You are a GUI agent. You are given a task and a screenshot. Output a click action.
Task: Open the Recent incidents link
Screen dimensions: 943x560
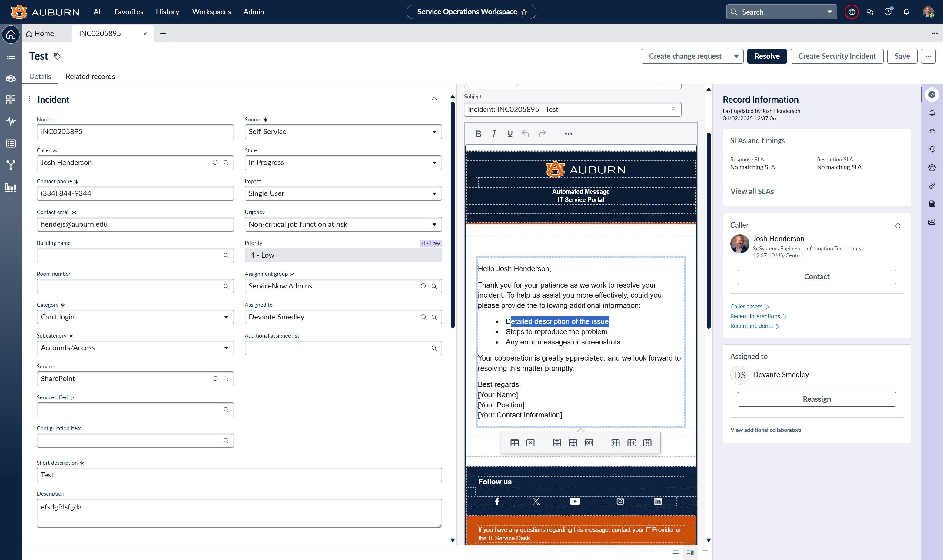(x=751, y=326)
